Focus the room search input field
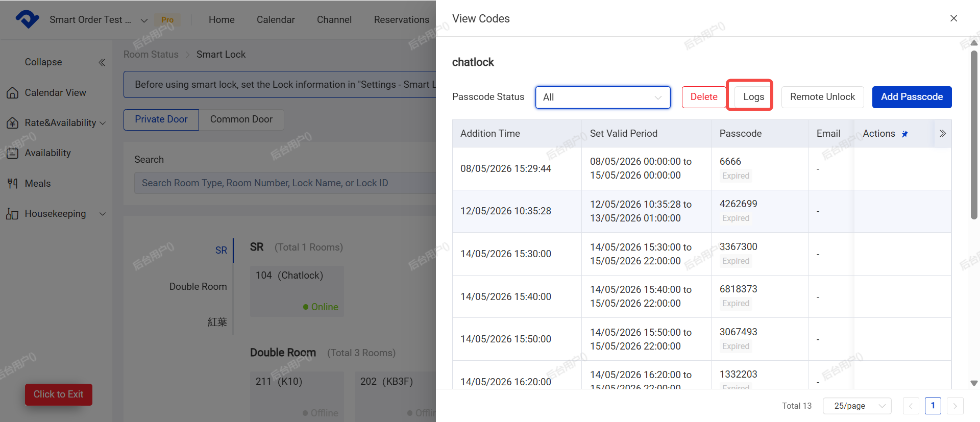Screen dimensions: 980x422 [286, 183]
